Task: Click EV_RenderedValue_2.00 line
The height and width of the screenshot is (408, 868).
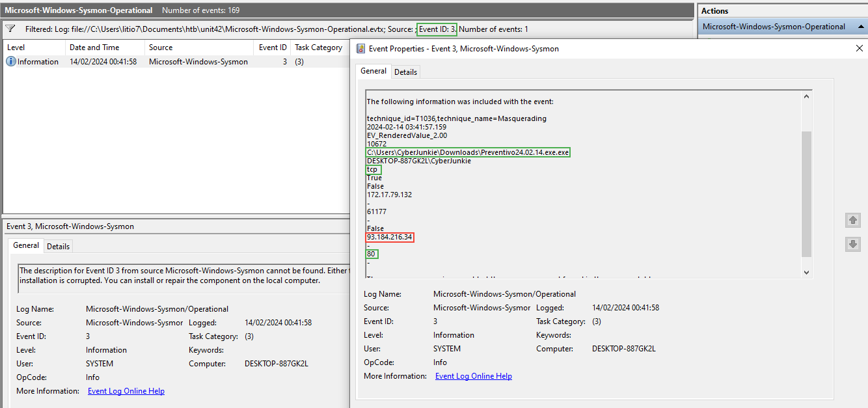Action: tap(407, 135)
